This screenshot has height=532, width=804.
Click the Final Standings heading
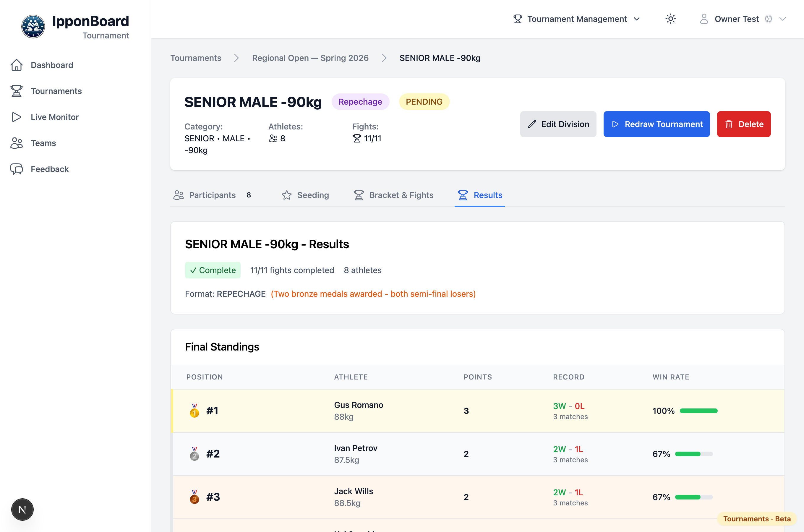click(222, 347)
